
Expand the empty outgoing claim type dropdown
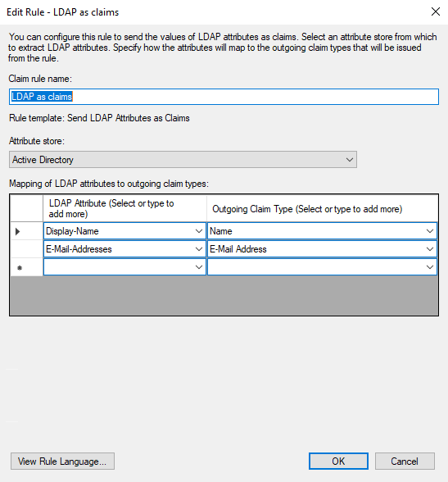click(x=430, y=267)
